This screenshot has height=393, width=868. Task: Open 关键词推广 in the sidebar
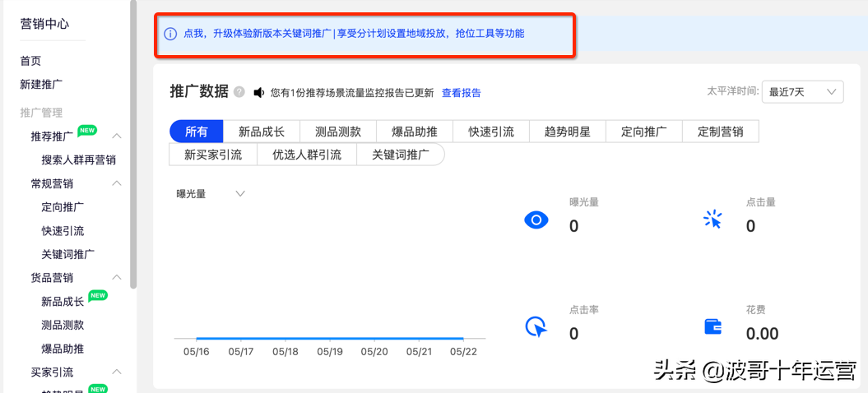point(68,254)
